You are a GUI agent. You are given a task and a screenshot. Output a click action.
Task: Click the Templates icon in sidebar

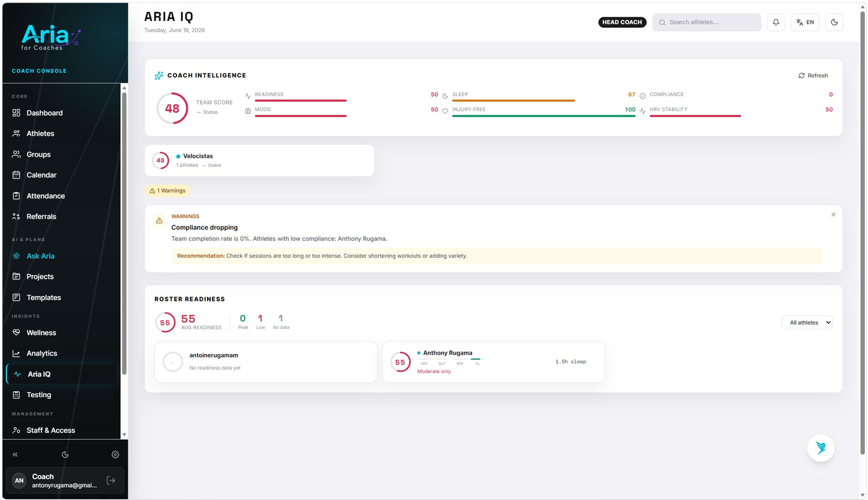point(16,297)
